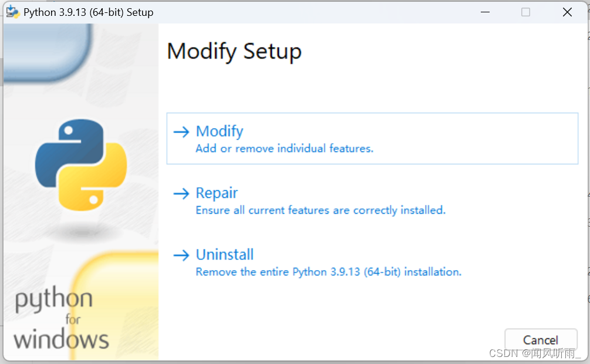Click the blue arrow icon beside Modify
This screenshot has width=590, height=364.
(182, 132)
